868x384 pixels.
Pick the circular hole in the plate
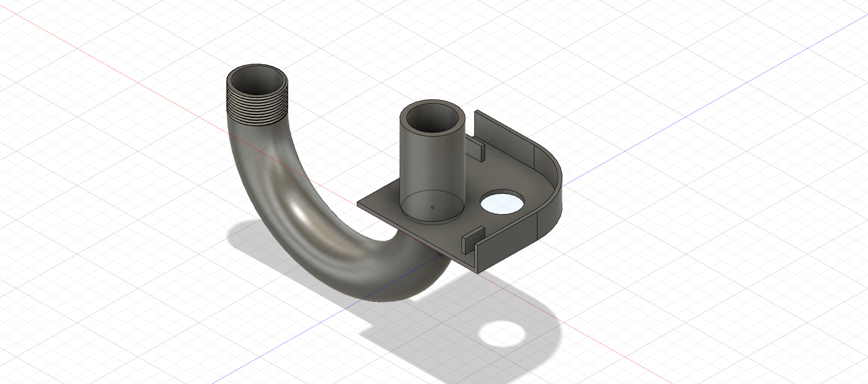(502, 201)
